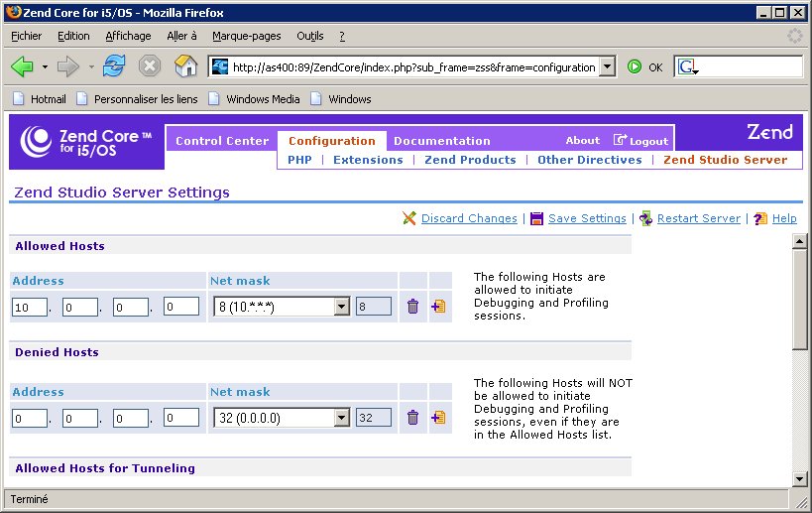The width and height of the screenshot is (812, 513).
Task: Click the Restart Server link
Action: point(699,218)
